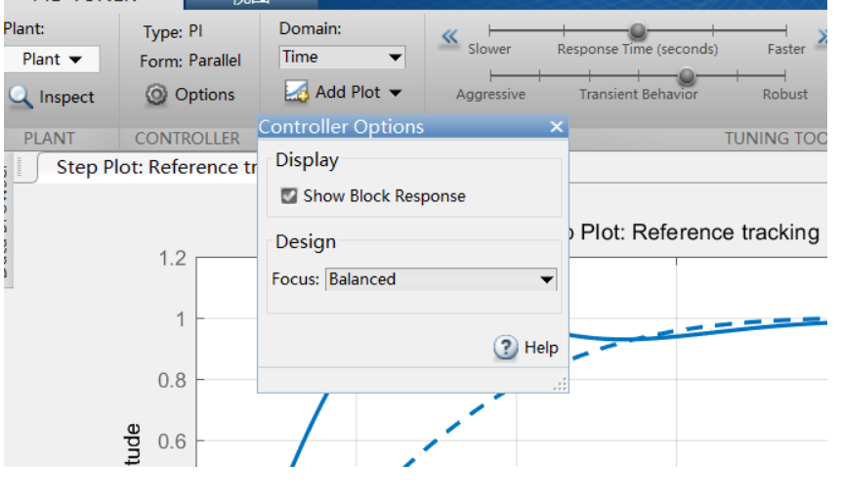The width and height of the screenshot is (841, 504).
Task: Click the Form: Parallel text
Action: (190, 61)
